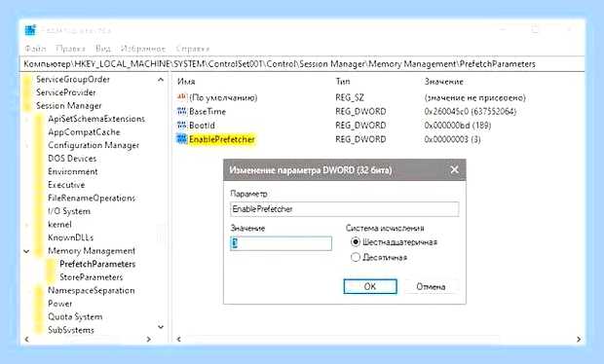
Task: Open the Справка menu
Action: (x=192, y=49)
